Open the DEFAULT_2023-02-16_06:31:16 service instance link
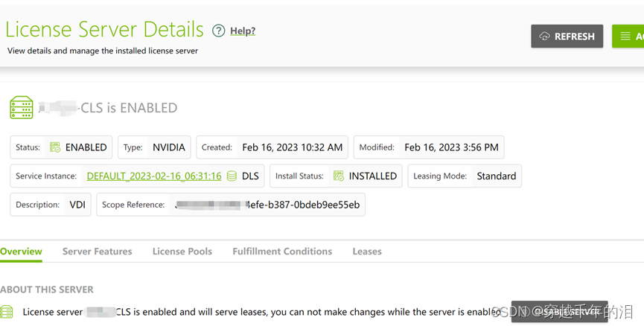Screen dimensions: 644x326 point(154,176)
